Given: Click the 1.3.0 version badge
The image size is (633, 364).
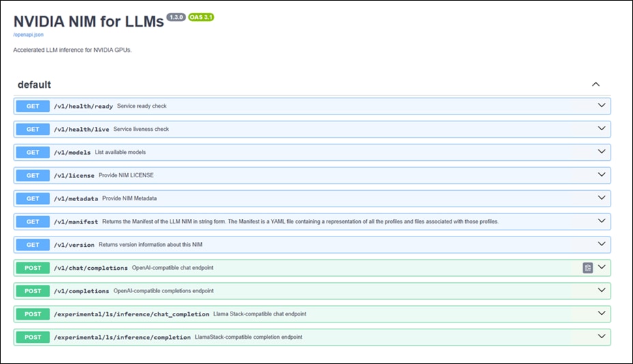Looking at the screenshot, I should click(x=176, y=17).
